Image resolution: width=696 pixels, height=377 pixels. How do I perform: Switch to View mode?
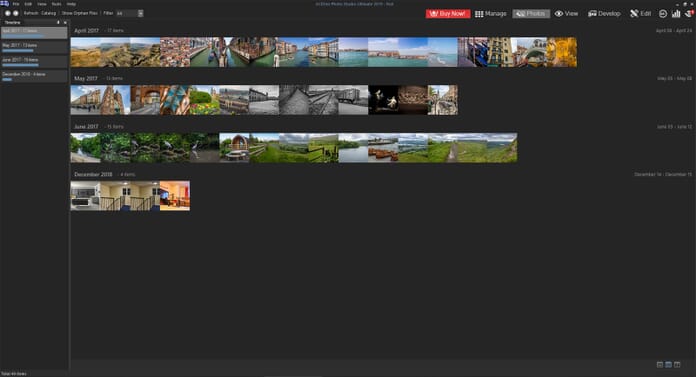566,14
